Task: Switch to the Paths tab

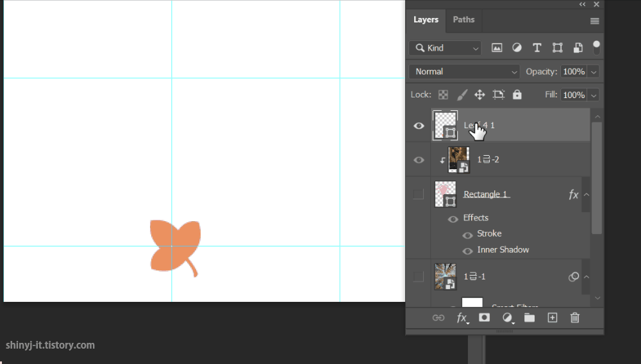Action: pos(463,20)
